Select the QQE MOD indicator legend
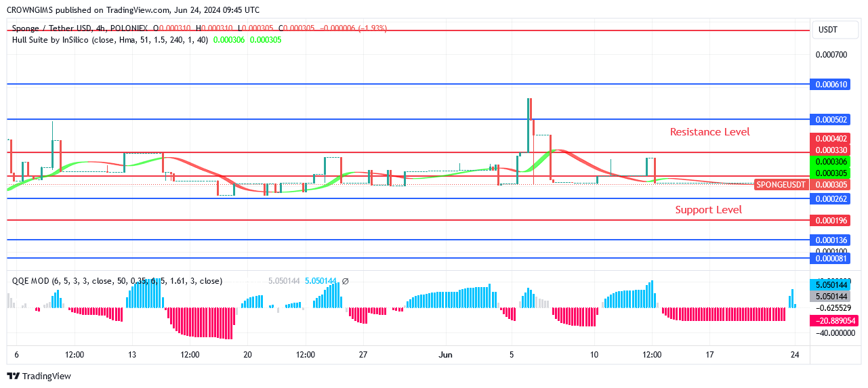The height and width of the screenshot is (388, 868). click(117, 281)
